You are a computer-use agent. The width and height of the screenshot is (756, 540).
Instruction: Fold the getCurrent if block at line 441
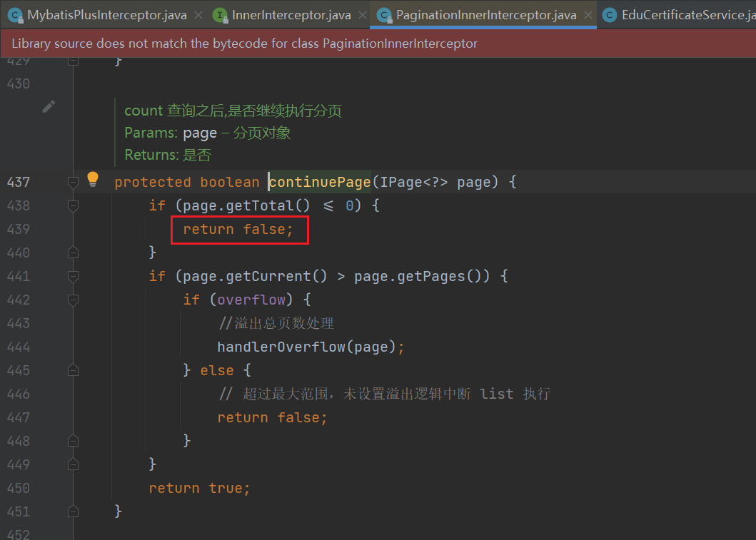pos(72,277)
